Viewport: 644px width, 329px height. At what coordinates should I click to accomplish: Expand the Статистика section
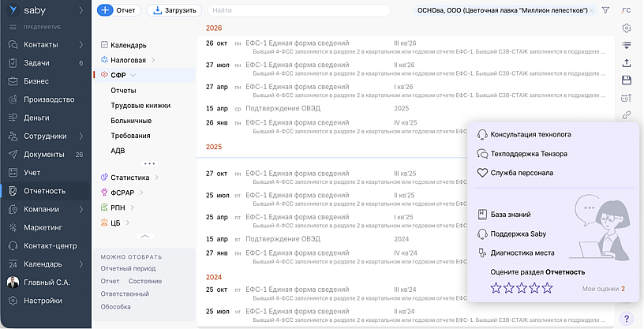[156, 178]
